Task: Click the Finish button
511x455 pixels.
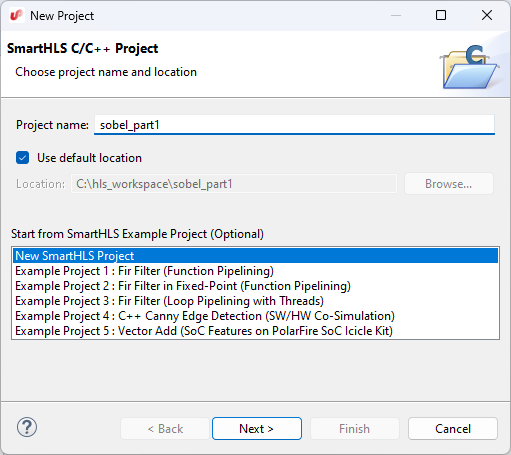Action: click(x=355, y=429)
